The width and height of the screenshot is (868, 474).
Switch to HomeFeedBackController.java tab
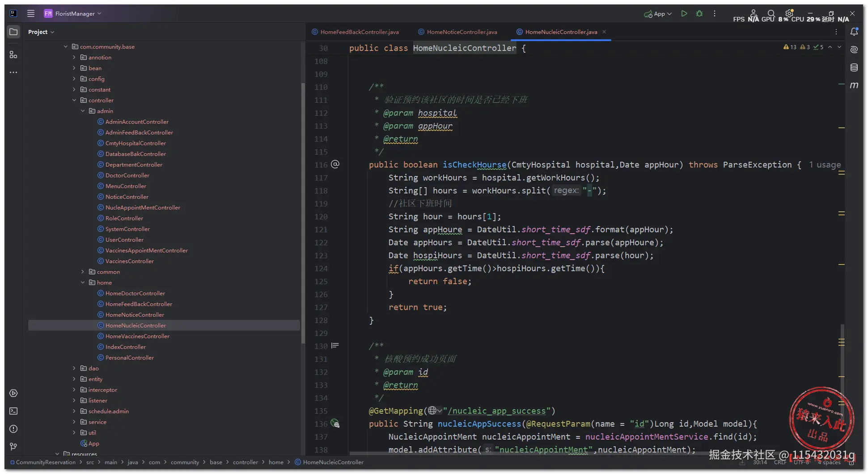(x=356, y=32)
